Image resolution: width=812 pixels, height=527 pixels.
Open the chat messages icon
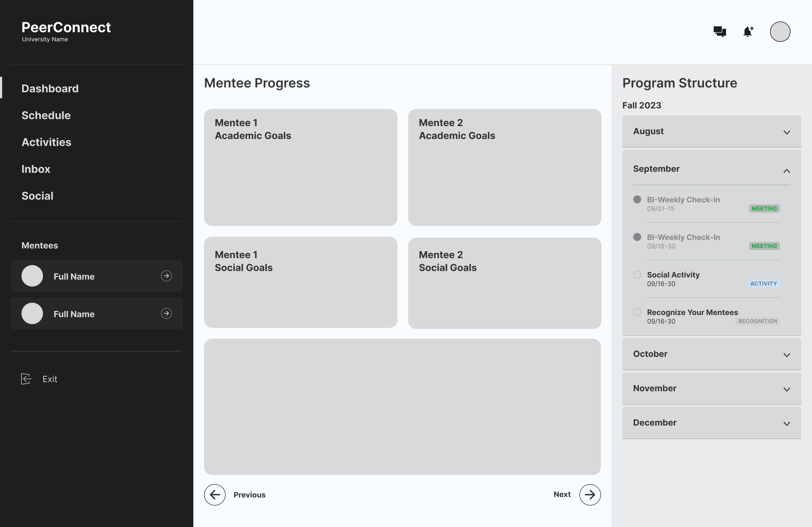(x=720, y=32)
